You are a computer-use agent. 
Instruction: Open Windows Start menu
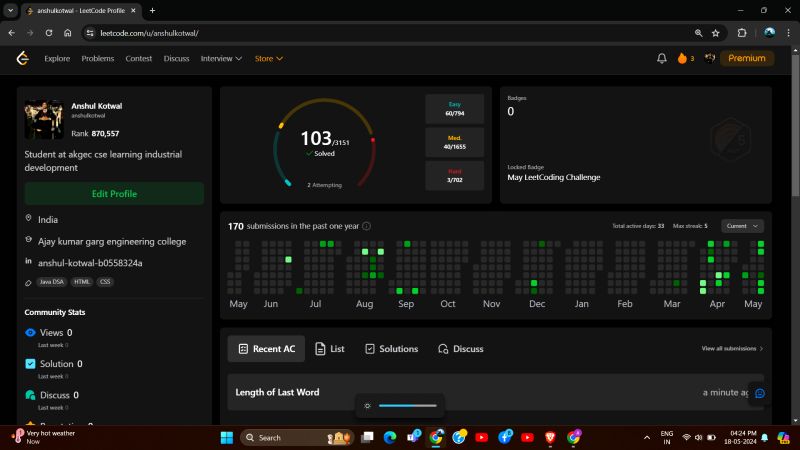click(x=227, y=437)
